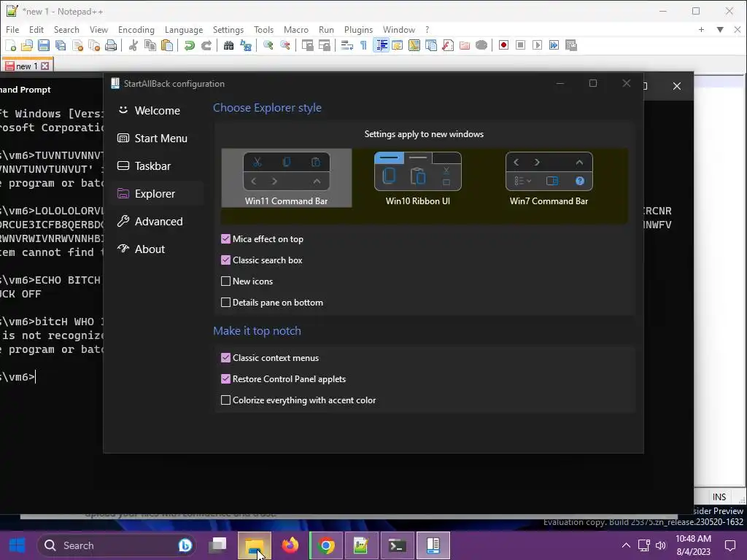Click the volume speaker tray icon

point(661,545)
